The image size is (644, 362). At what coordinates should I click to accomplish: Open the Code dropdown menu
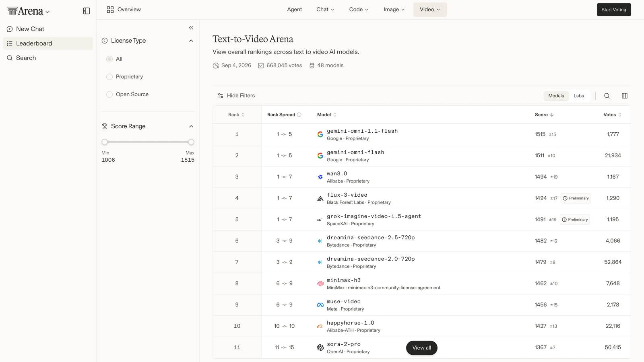[x=359, y=10]
